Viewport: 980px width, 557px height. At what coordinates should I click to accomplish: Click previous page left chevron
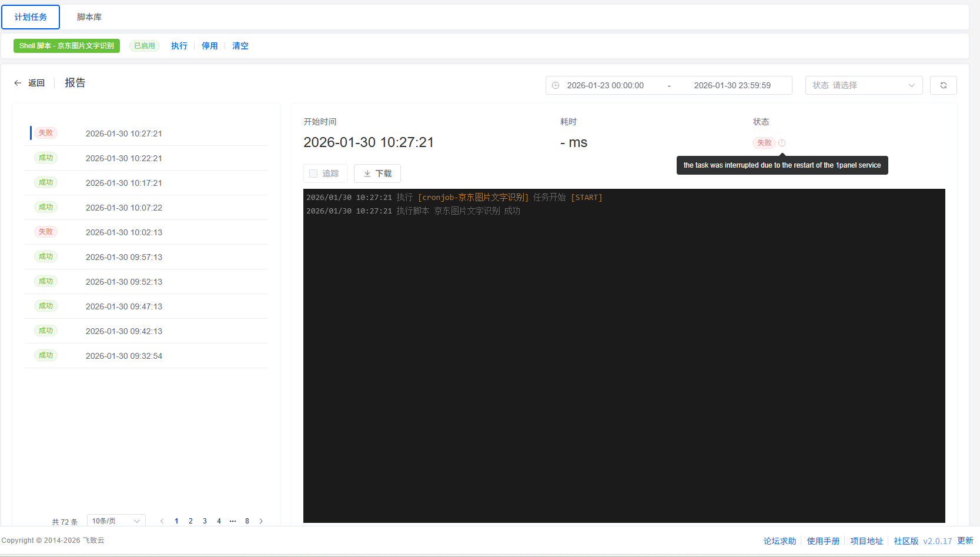click(162, 521)
